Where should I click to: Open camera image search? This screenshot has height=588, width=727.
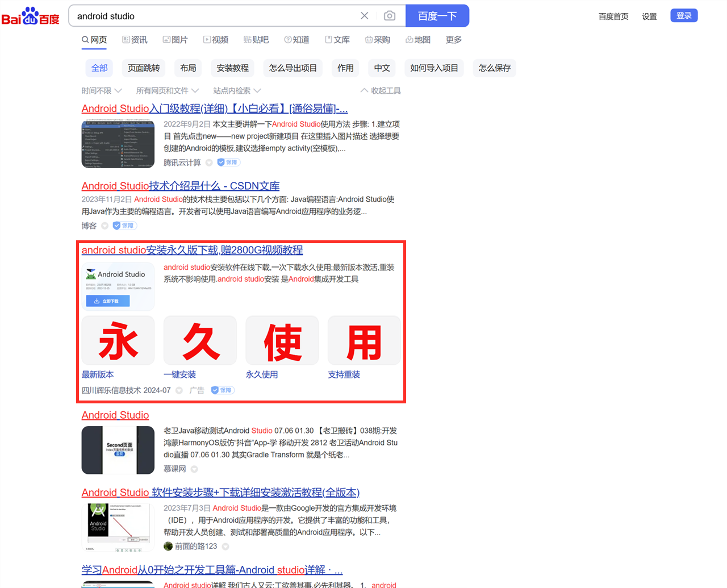pos(390,16)
